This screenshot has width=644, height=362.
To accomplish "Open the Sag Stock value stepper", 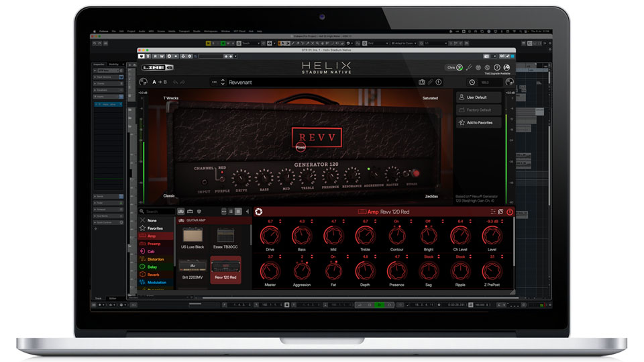I will pos(439,257).
